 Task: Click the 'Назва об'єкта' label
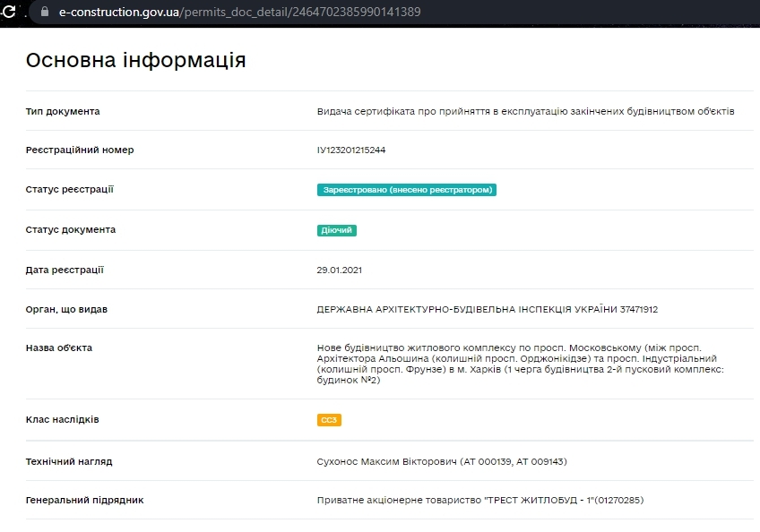(58, 348)
